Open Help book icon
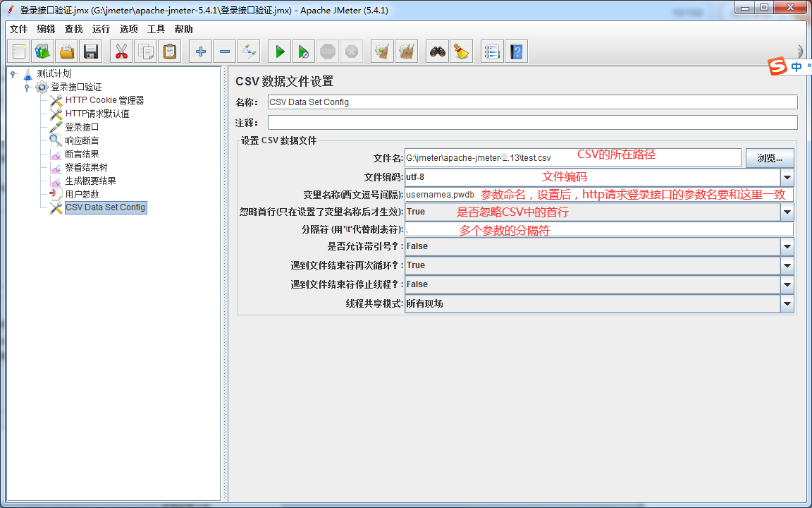 [516, 52]
